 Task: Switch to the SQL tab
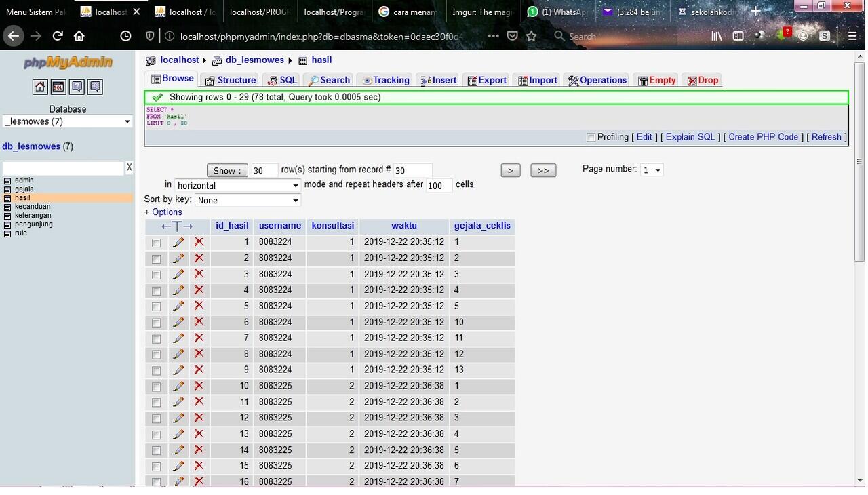[x=281, y=80]
